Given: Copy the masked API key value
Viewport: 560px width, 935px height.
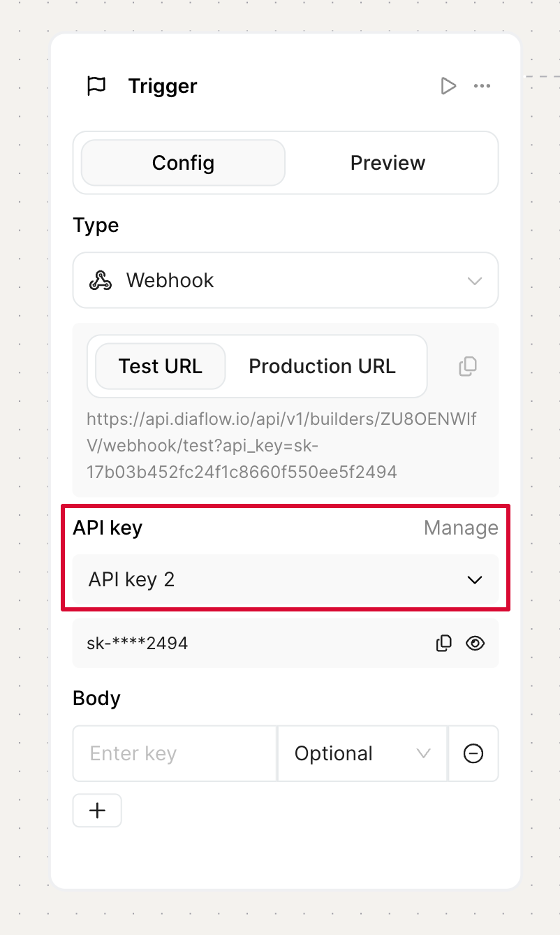Looking at the screenshot, I should [443, 643].
